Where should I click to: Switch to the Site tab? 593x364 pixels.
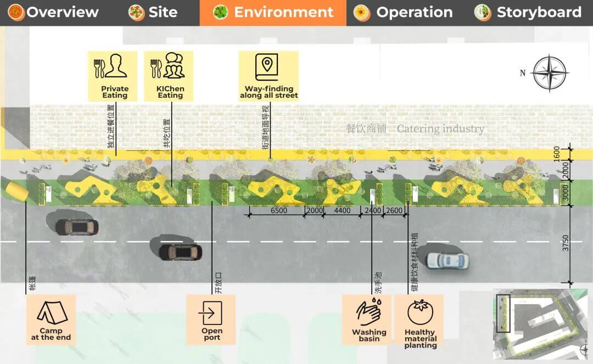[x=153, y=13]
